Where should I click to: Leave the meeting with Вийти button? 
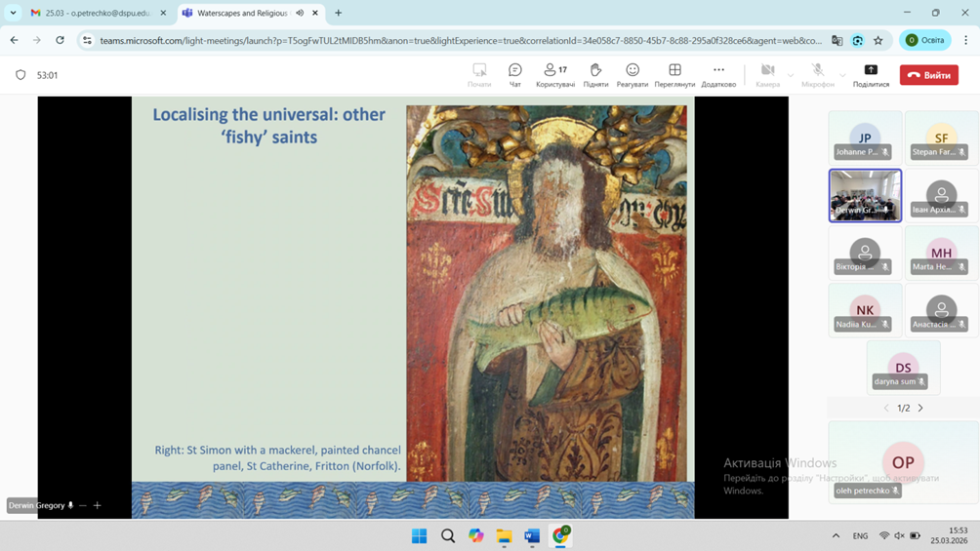pyautogui.click(x=928, y=75)
